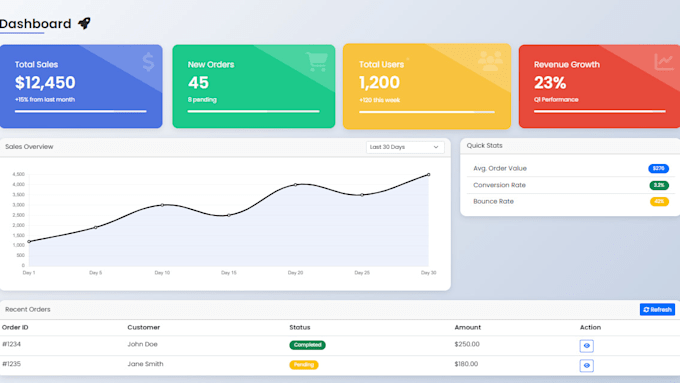This screenshot has height=383, width=680.
Task: Click the $270 Avg. Order Value badge
Action: point(658,168)
